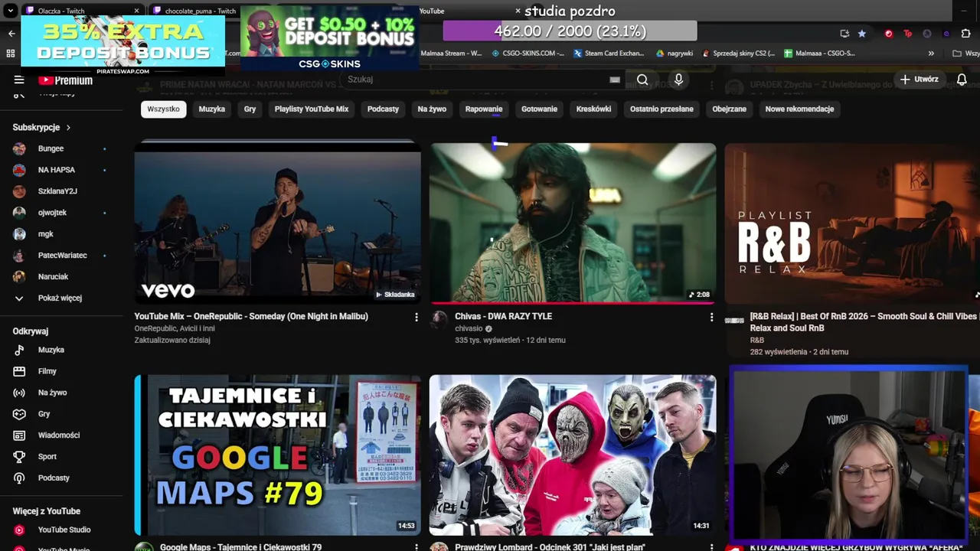The width and height of the screenshot is (980, 551).
Task: Open the browser extensions puzzle icon
Action: pos(966,34)
